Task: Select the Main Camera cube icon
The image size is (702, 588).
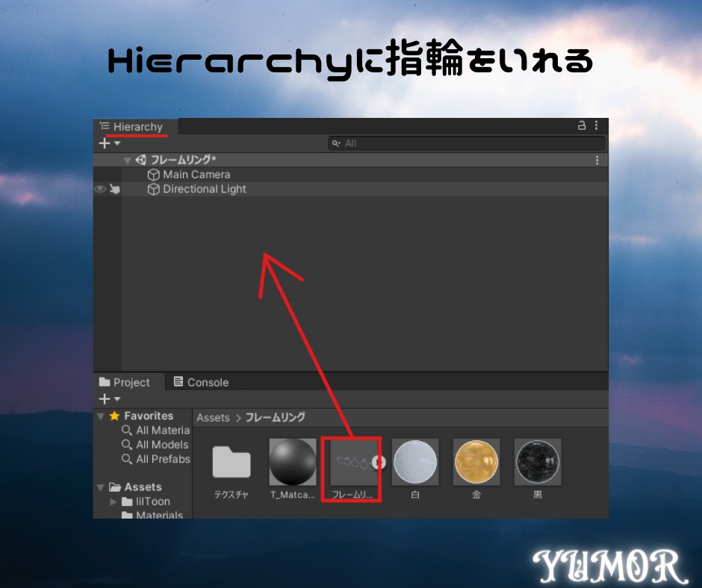Action: 154,174
